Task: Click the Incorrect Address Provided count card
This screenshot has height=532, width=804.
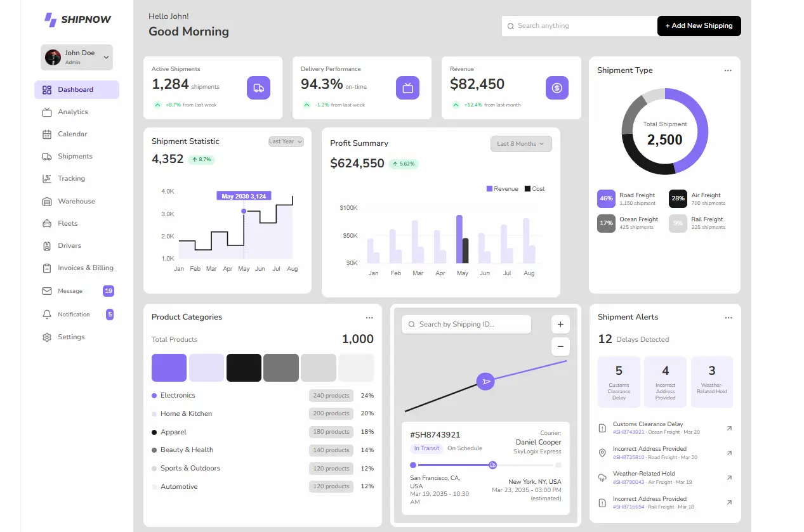Action: click(665, 381)
